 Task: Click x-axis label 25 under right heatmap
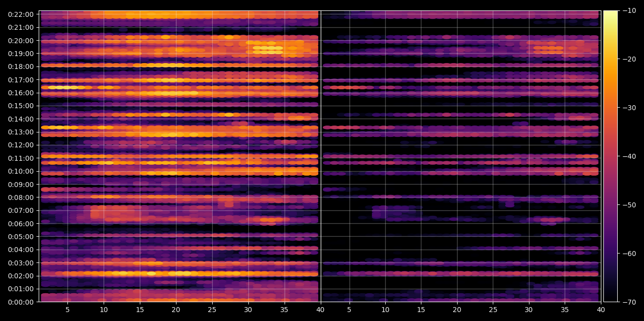coord(493,310)
